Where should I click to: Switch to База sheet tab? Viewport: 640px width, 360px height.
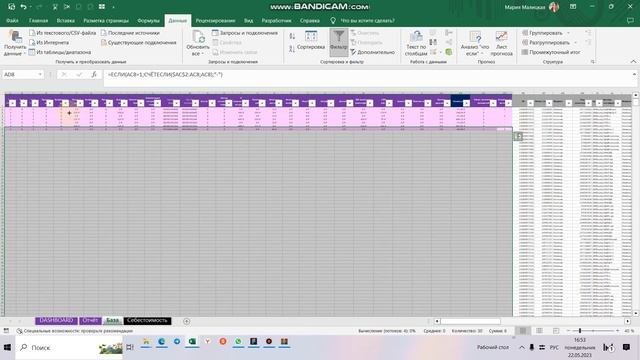pos(112,321)
